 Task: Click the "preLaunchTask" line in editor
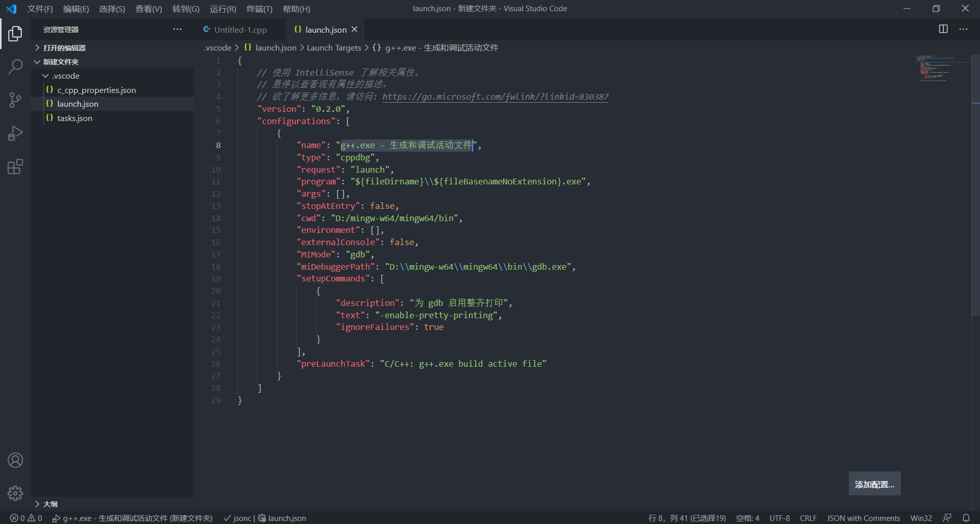(421, 364)
